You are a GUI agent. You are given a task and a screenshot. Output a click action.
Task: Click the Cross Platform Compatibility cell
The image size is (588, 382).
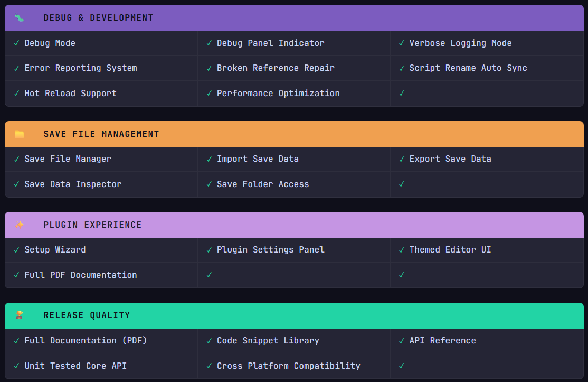288,366
